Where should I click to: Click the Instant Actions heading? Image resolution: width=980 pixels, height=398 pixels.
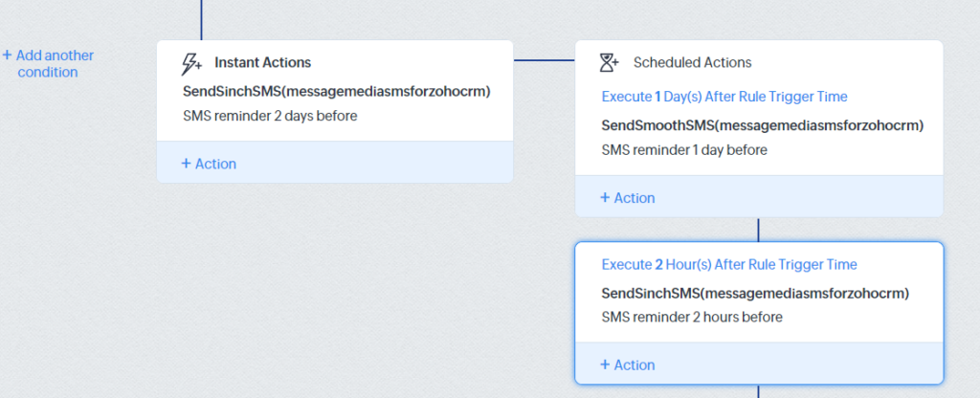pos(263,62)
